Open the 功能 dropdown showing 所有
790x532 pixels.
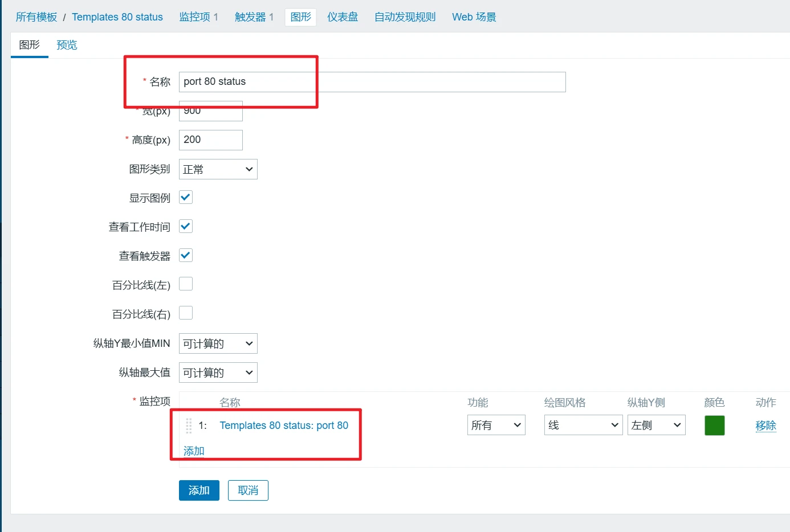point(496,425)
